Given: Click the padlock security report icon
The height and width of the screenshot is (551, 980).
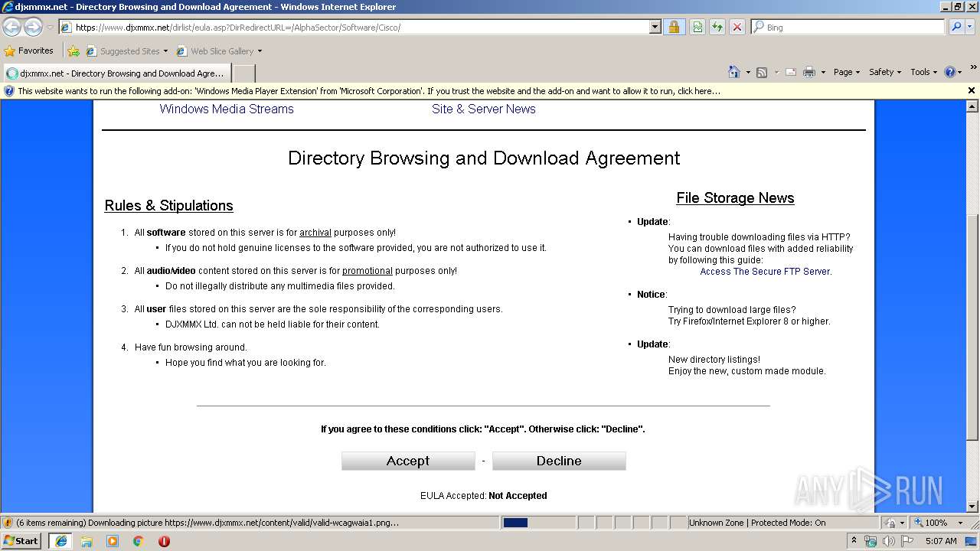Looking at the screenshot, I should pos(674,27).
